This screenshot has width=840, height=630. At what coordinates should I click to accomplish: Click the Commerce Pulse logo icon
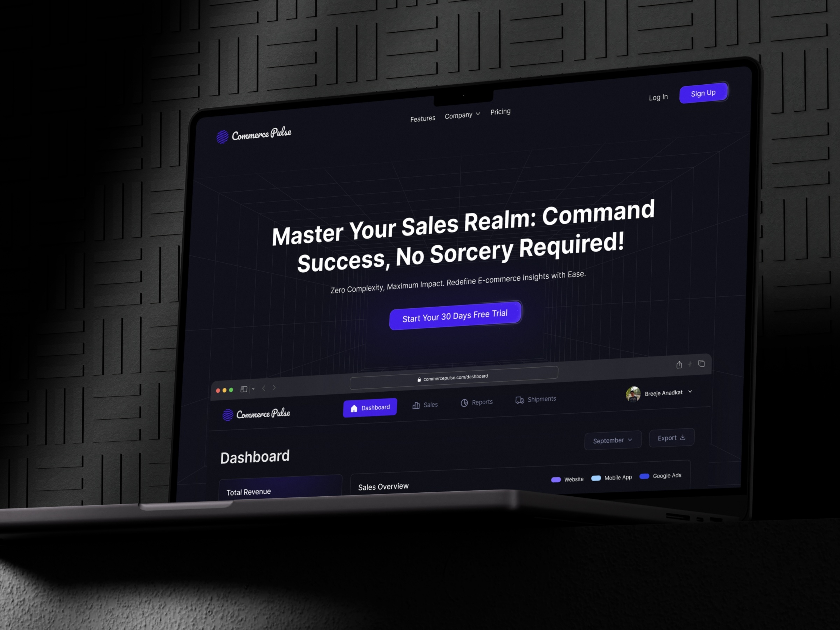[x=222, y=136]
